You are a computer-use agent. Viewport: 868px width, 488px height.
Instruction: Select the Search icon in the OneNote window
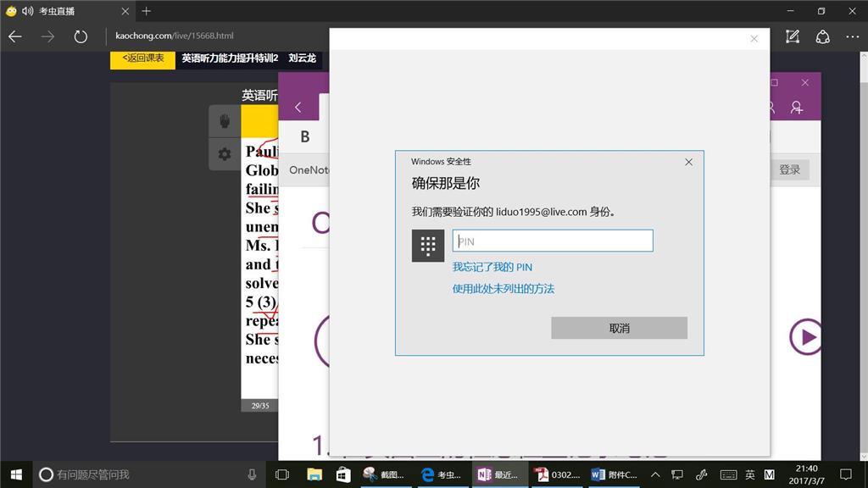click(x=770, y=108)
